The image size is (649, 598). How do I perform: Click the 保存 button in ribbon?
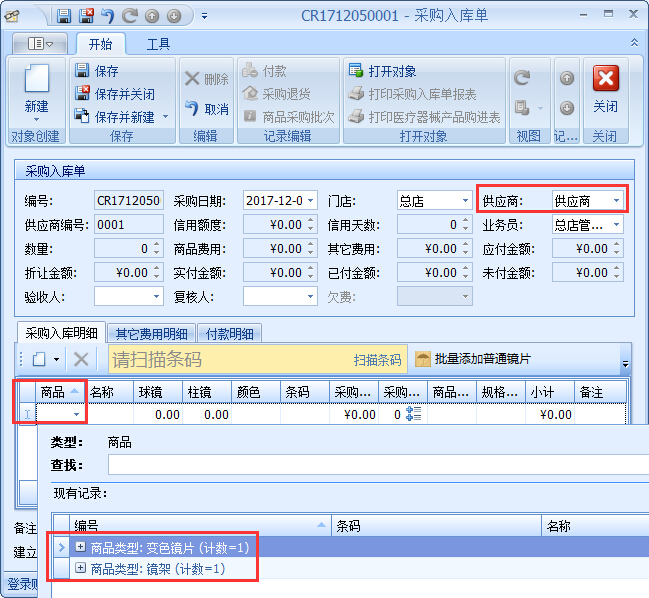[x=97, y=71]
